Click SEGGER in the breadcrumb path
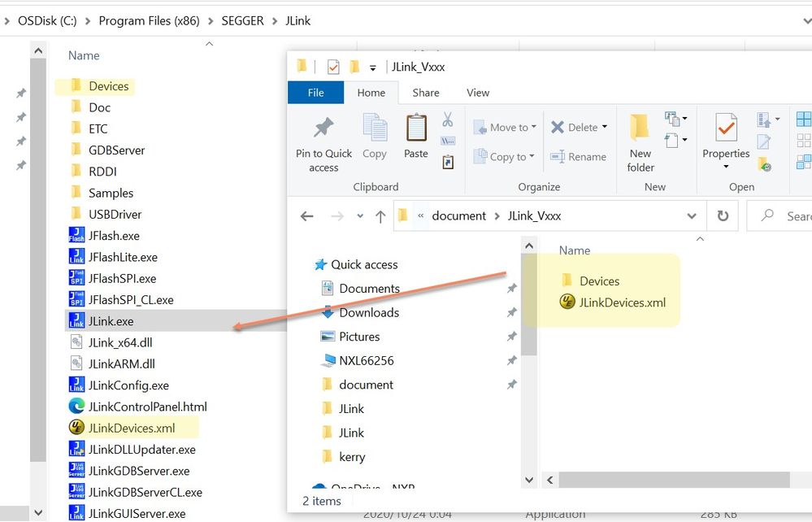 click(242, 20)
